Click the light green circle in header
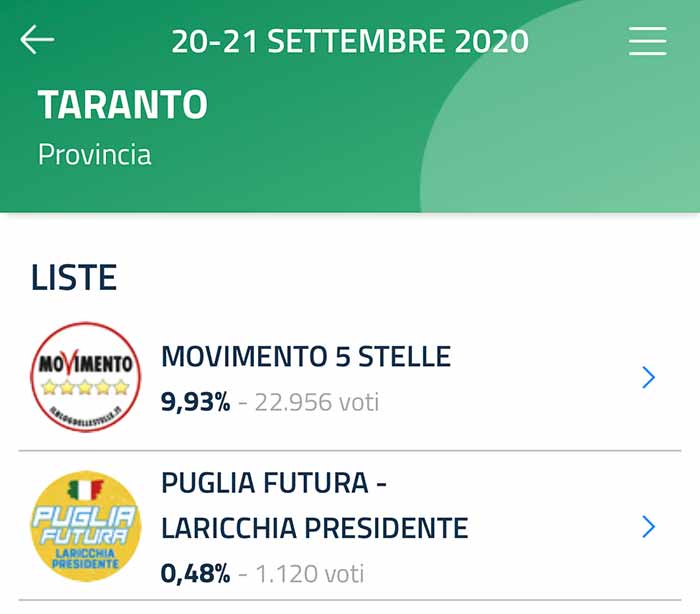This screenshot has height=614, width=700. pyautogui.click(x=560, y=107)
